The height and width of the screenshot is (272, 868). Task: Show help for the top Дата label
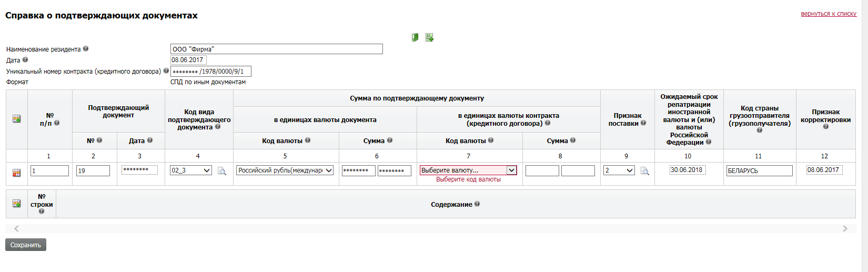point(25,59)
